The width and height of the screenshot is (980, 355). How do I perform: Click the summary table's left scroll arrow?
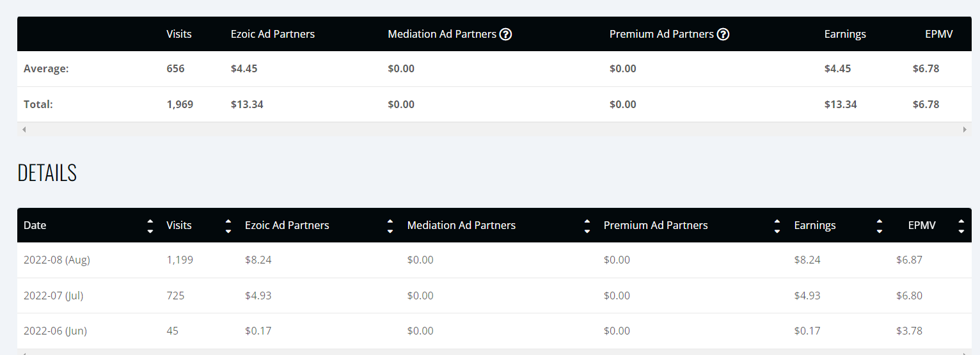[24, 129]
